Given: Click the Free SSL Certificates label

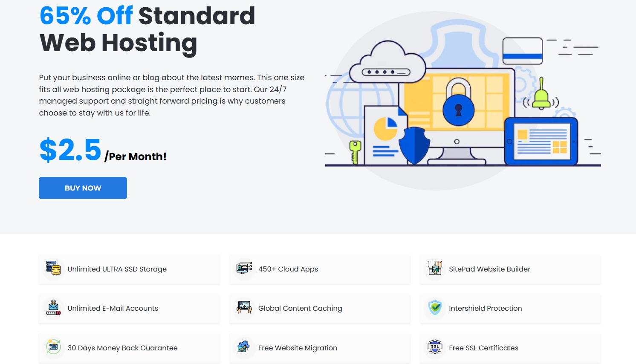Looking at the screenshot, I should coord(483,348).
